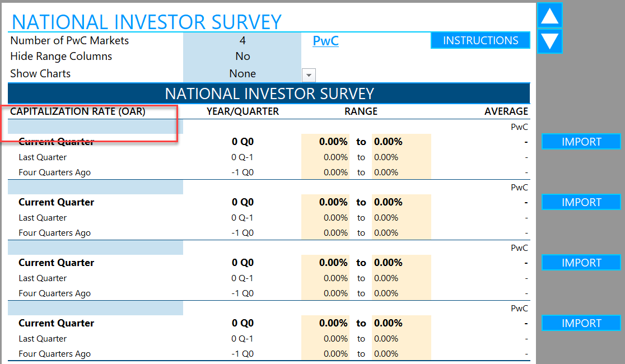Import data for the first market
This screenshot has width=625, height=364.
click(581, 142)
